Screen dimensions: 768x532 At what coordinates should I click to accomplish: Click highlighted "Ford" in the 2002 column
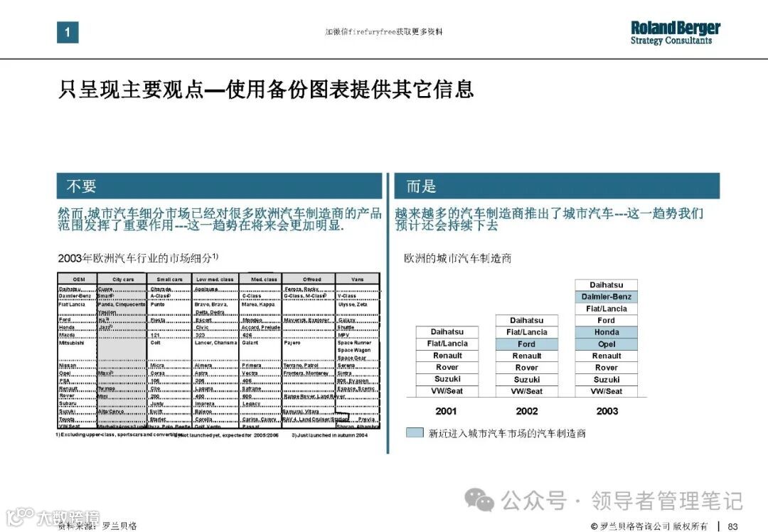tap(526, 344)
